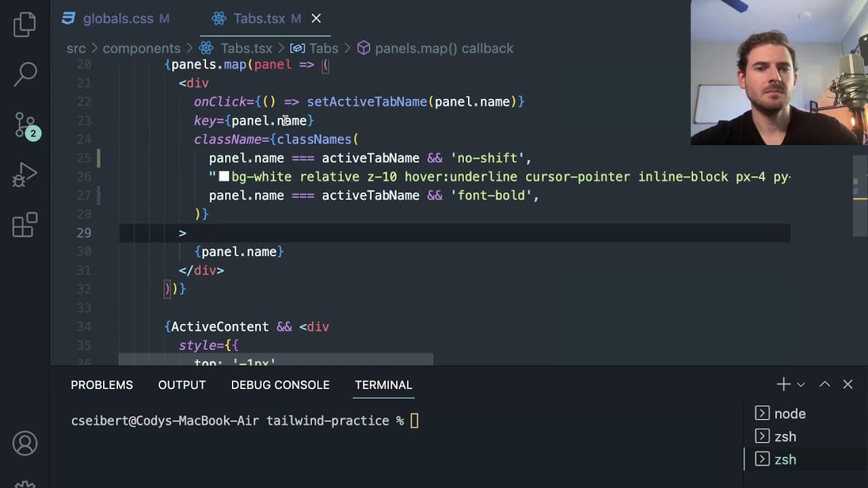868x488 pixels.
Task: Switch to the OUTPUT panel tab
Action: pos(182,385)
